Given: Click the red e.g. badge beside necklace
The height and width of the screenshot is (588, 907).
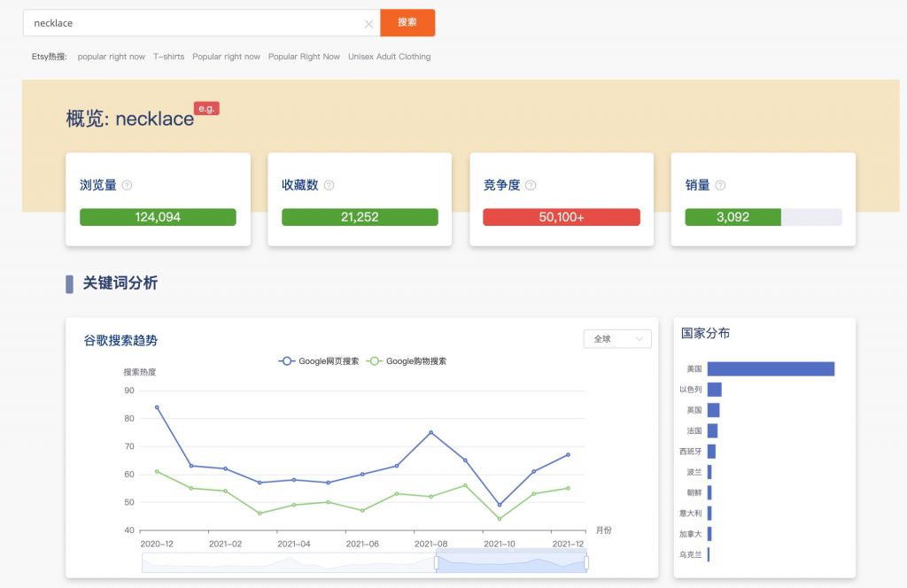Looking at the screenshot, I should coord(206,108).
